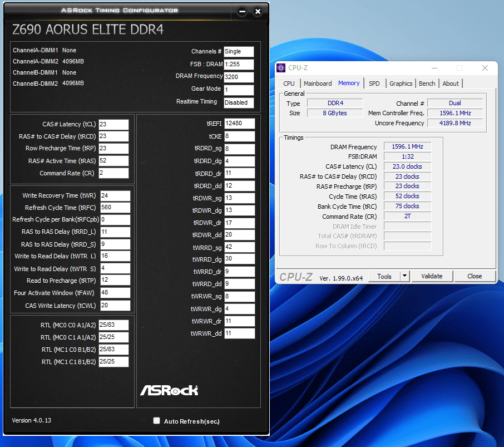The width and height of the screenshot is (504, 447).
Task: Select the RTL (MC1 C1 B1/B2) field
Action: [113, 361]
